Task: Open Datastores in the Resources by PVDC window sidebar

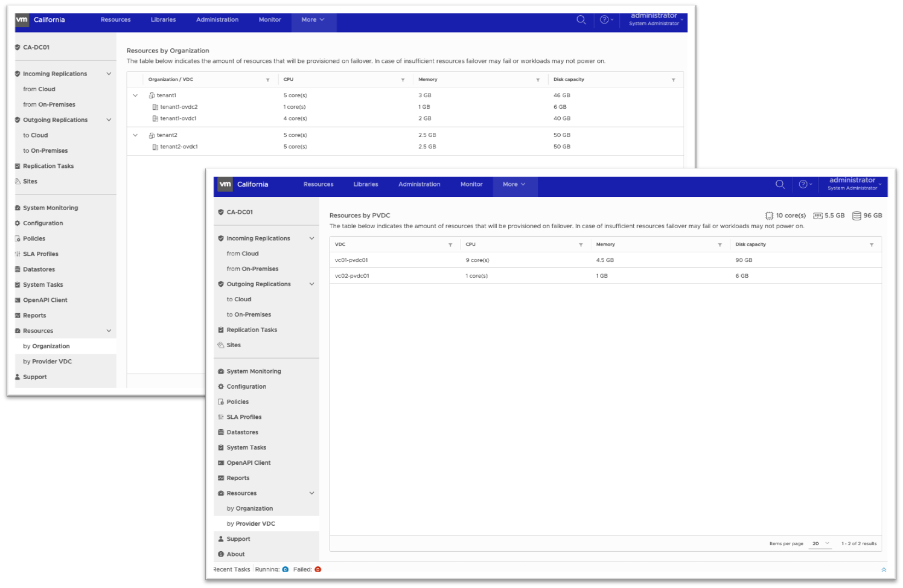Action: [x=242, y=432]
